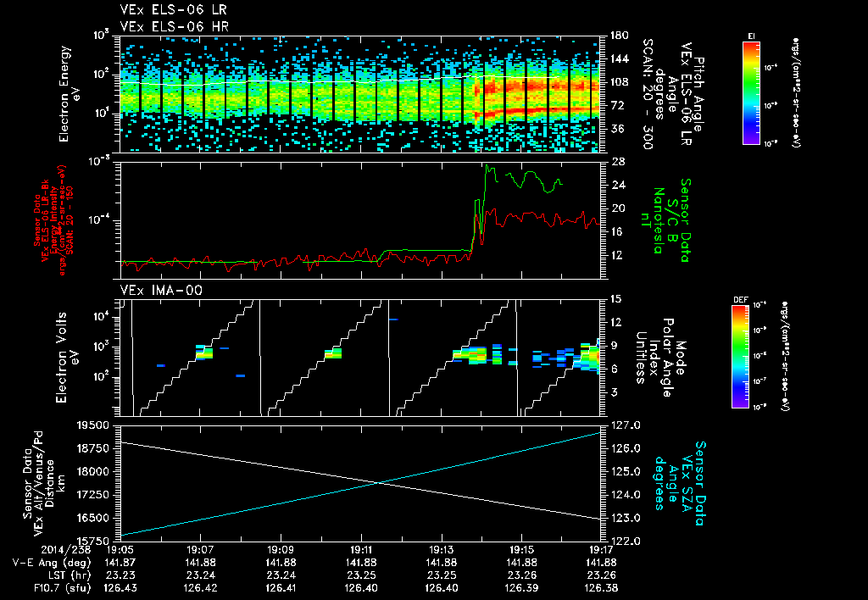This screenshot has height=600, width=868.
Task: Select the 'VEx ELS-06 HR' plot title
Action: coord(175,26)
